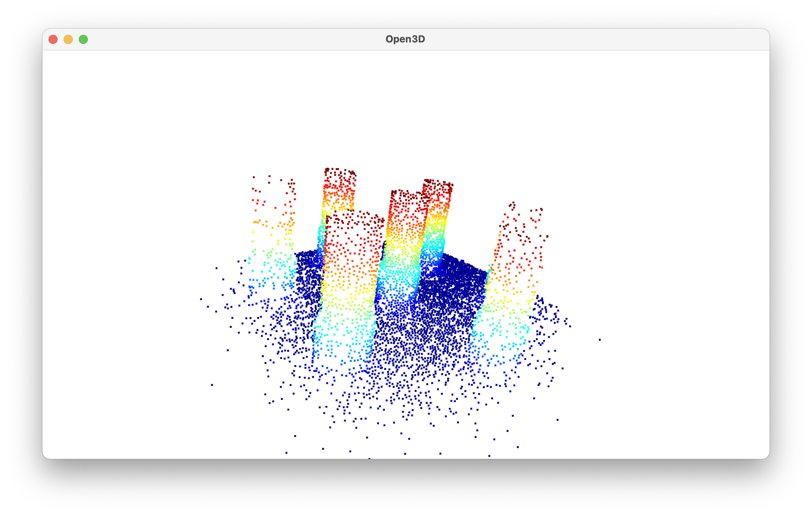Click the red close button
Image resolution: width=812 pixels, height=515 pixels.
click(54, 39)
